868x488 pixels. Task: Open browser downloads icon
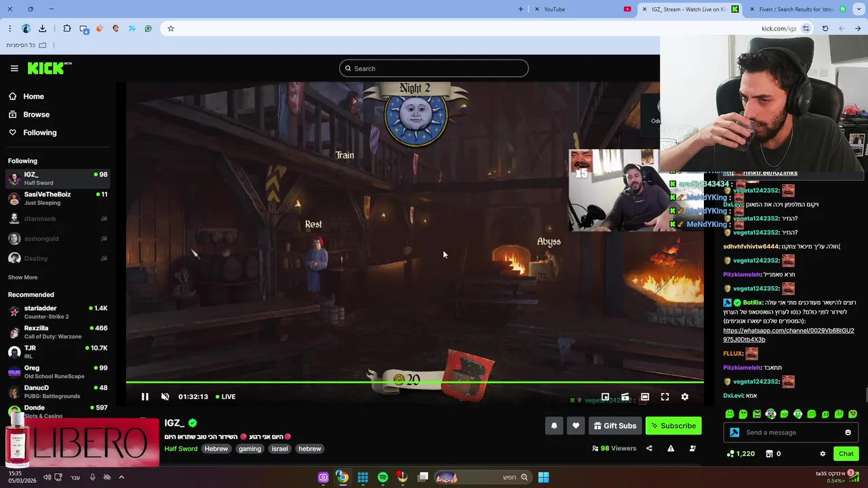42,28
